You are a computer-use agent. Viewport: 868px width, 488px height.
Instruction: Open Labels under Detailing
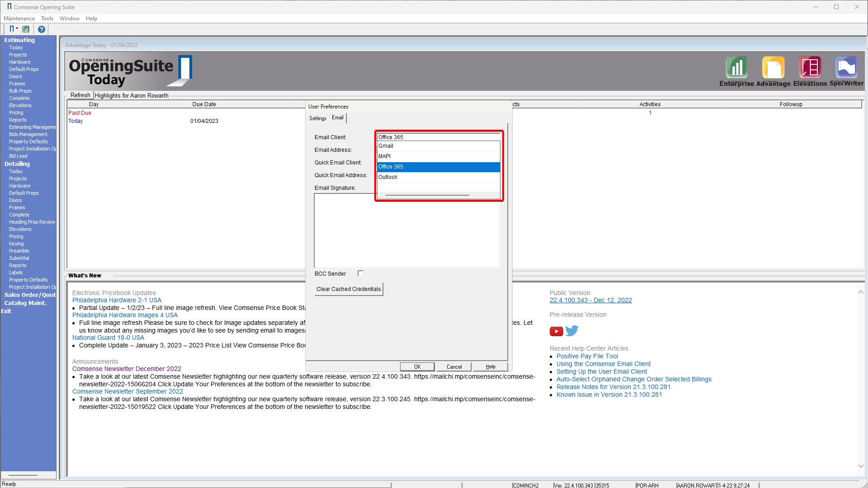[16, 272]
